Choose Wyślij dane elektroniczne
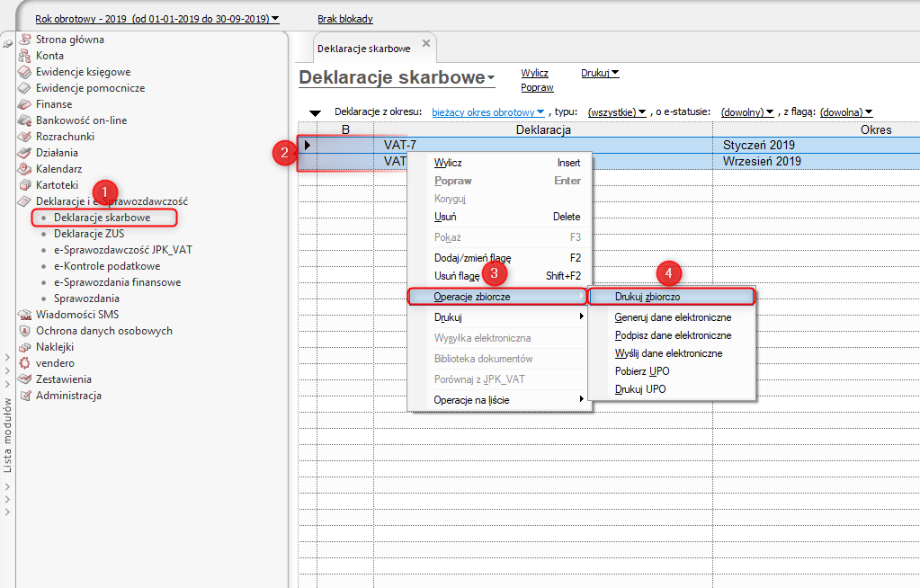This screenshot has width=920, height=588. (x=673, y=353)
